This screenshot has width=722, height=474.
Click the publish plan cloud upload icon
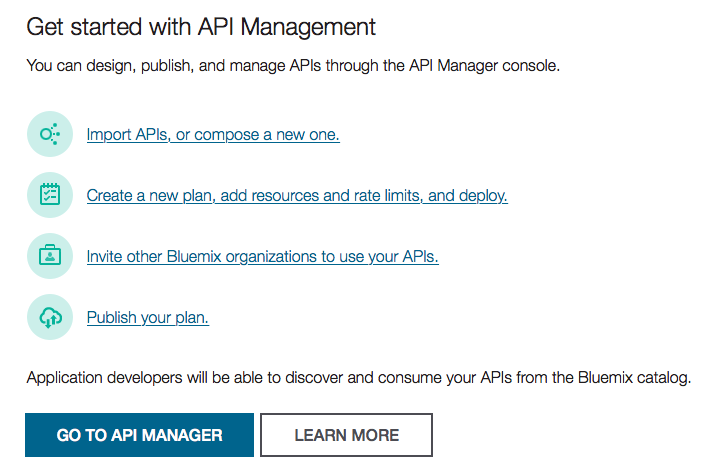50,317
